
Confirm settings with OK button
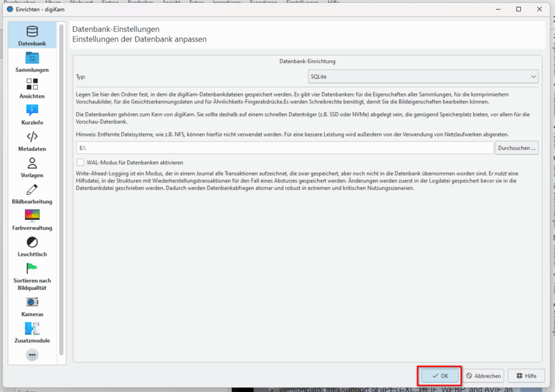(x=440, y=376)
